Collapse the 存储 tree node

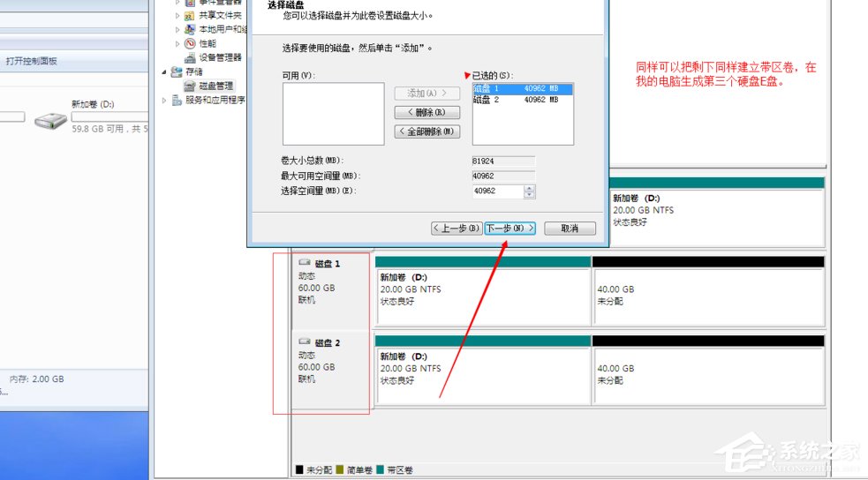(x=164, y=71)
